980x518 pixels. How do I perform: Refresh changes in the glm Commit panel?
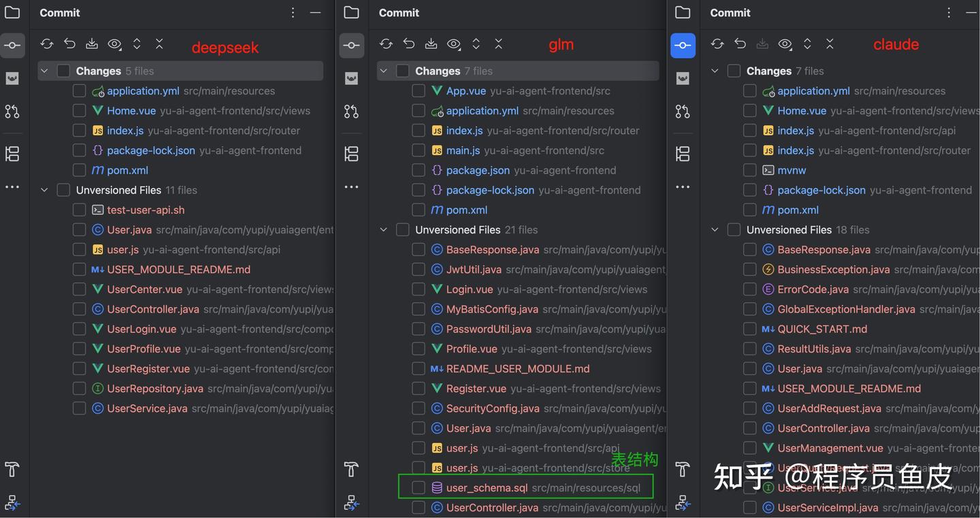pyautogui.click(x=386, y=44)
